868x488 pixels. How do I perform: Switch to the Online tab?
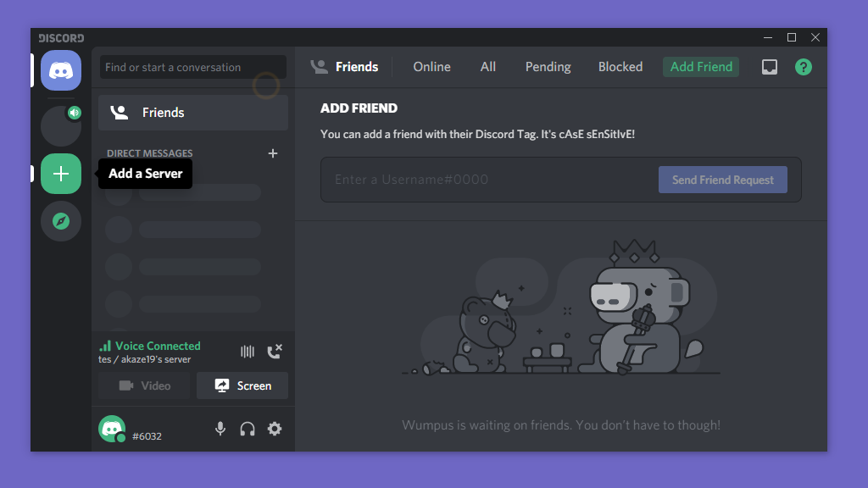[431, 67]
